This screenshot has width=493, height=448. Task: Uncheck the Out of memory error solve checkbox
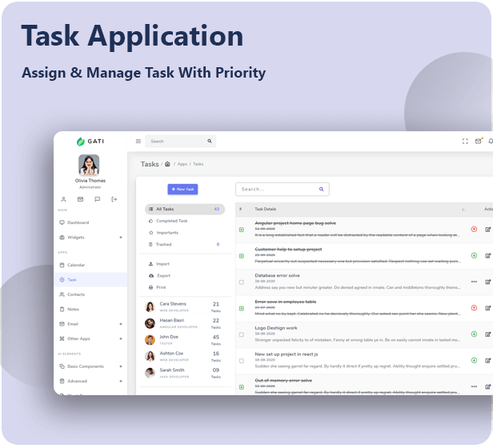242,387
